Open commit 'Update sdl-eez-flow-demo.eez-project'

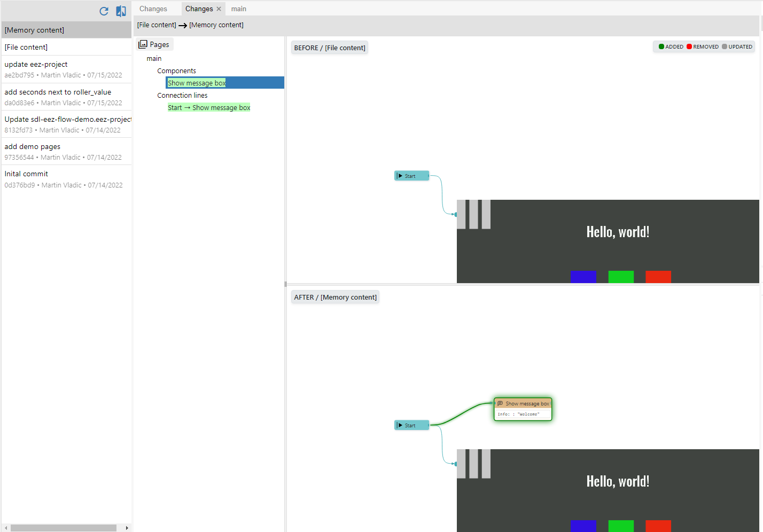67,124
